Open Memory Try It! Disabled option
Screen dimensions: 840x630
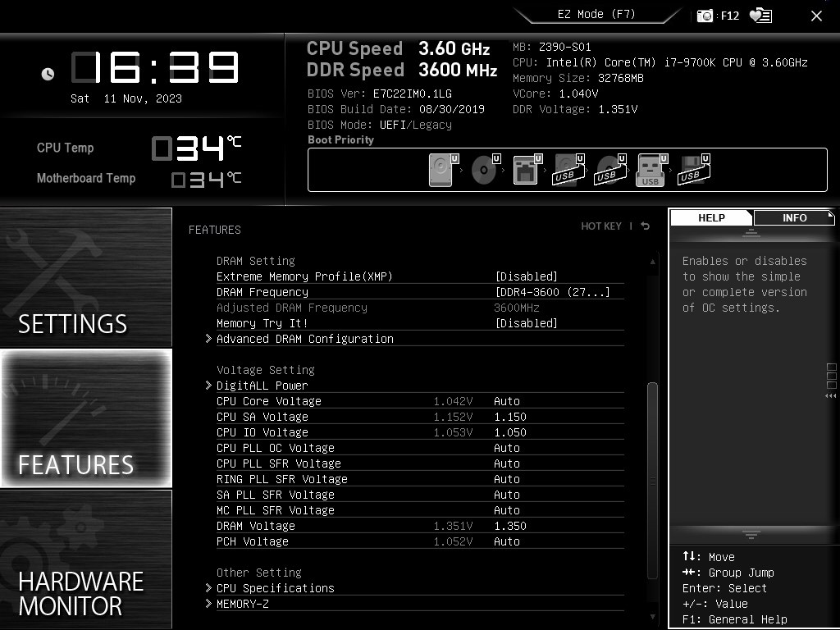coord(526,323)
